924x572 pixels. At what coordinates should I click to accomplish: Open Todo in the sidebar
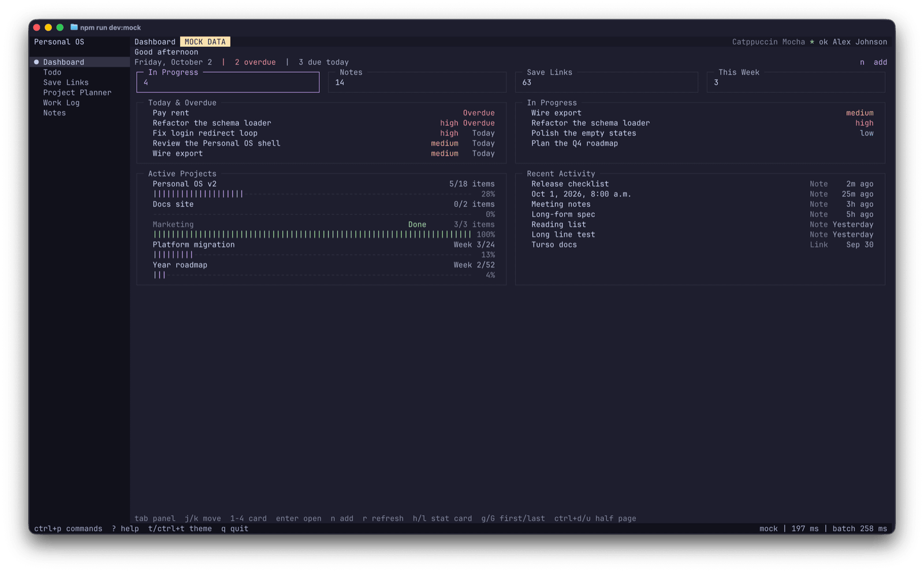[x=52, y=72]
